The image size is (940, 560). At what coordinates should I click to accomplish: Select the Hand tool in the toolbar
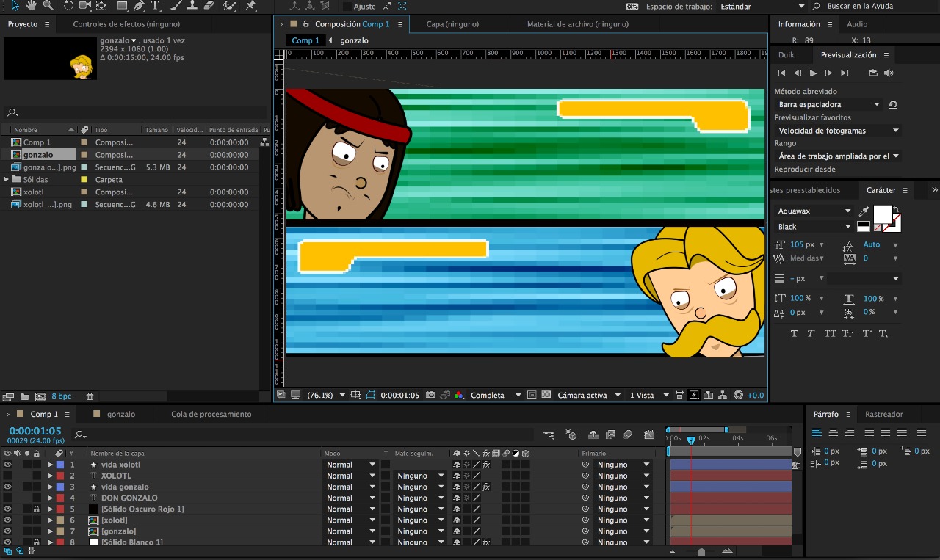tap(31, 6)
